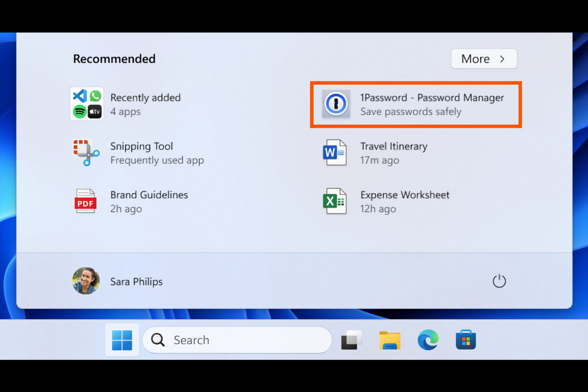Expand the Recently added apps group

coord(87,104)
